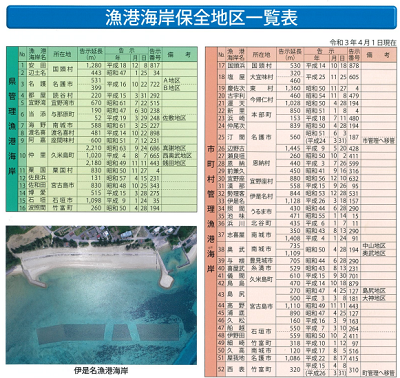Select 南城市 in the 海野 row
Image resolution: width=400 pixels, height=378 pixels.
click(x=62, y=125)
